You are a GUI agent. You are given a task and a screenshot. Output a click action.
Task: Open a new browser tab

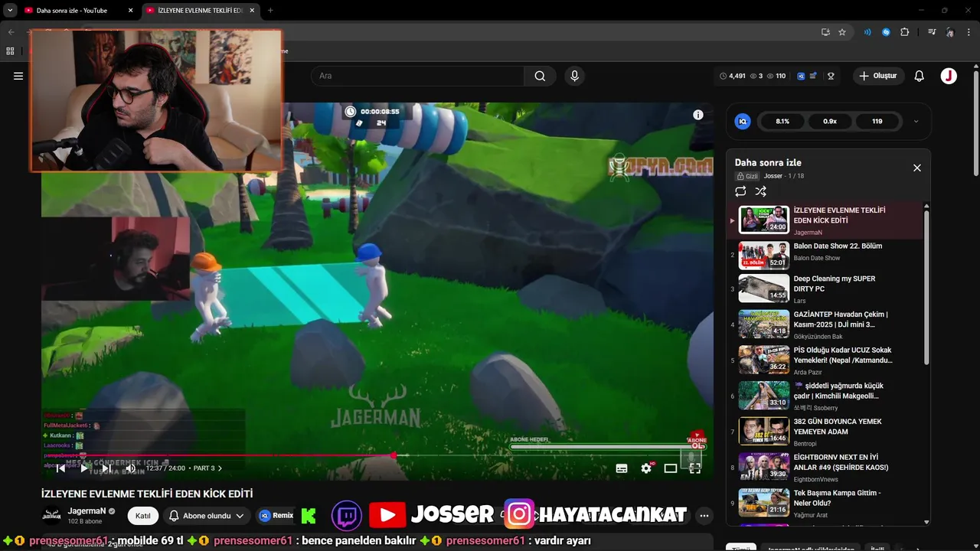(270, 11)
